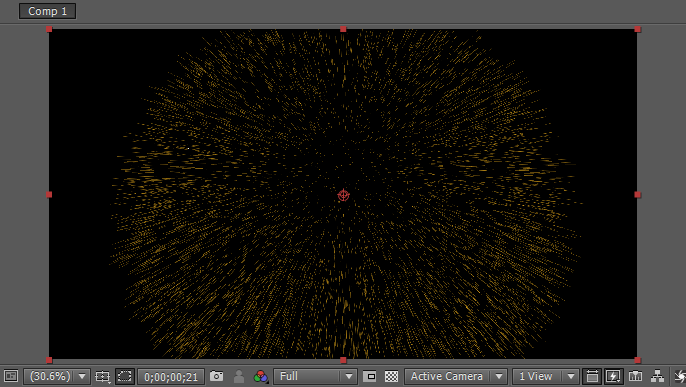Open the Timeline button icon
Image resolution: width=686 pixels, height=387 pixels.
tap(636, 376)
